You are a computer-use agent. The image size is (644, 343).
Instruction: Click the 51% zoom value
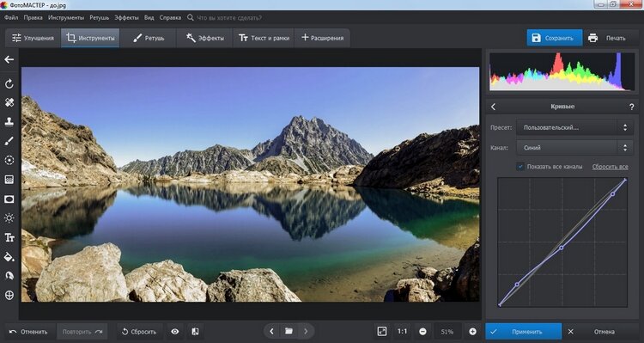pyautogui.click(x=447, y=332)
